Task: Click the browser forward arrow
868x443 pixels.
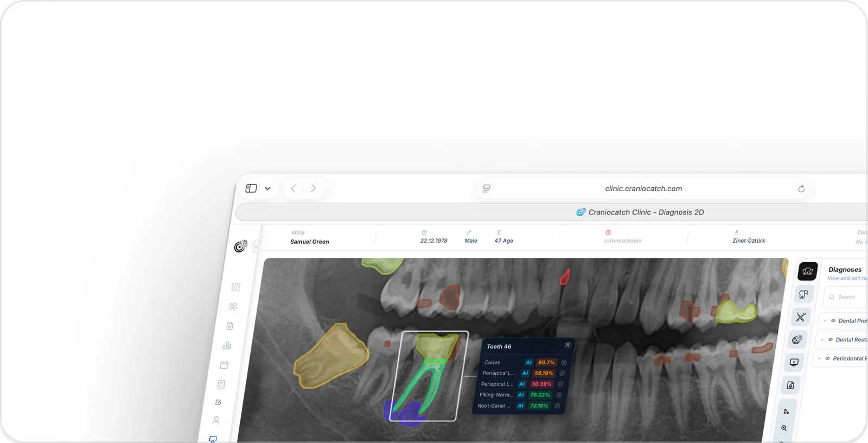Action: point(314,188)
